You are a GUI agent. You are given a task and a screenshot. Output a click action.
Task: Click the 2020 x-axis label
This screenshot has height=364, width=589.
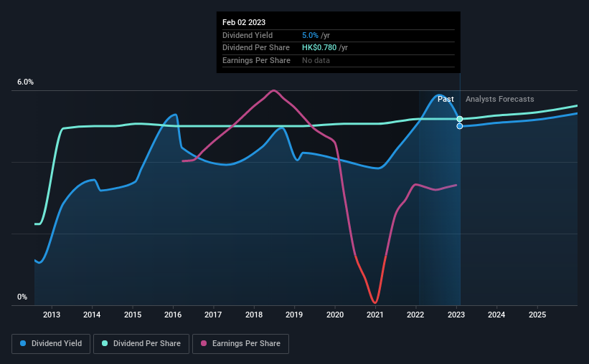pyautogui.click(x=335, y=315)
